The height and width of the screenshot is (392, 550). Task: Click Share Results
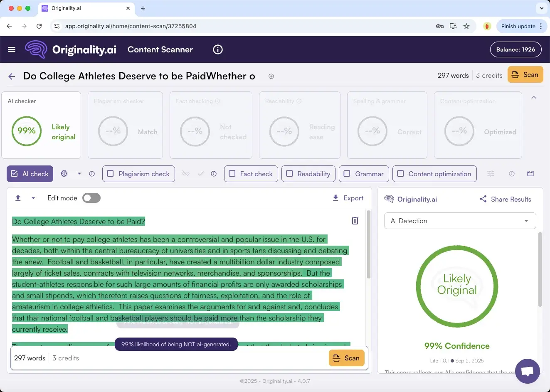pos(505,199)
